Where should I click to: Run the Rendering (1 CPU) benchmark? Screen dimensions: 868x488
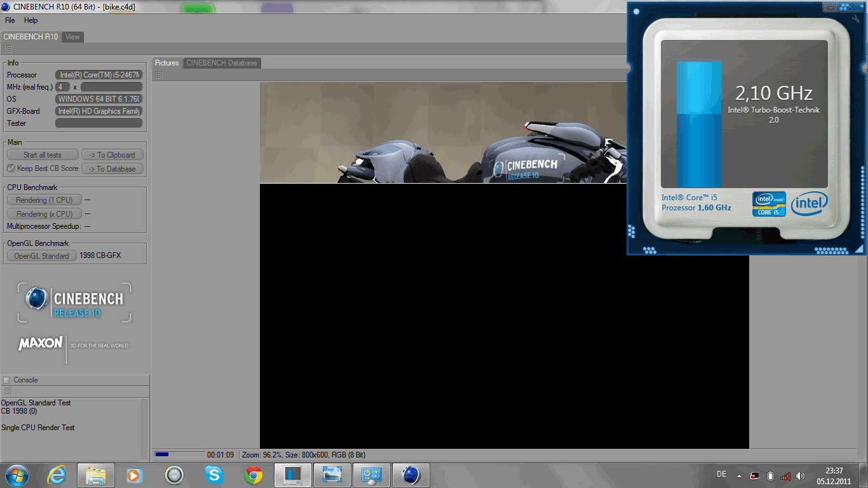[44, 200]
